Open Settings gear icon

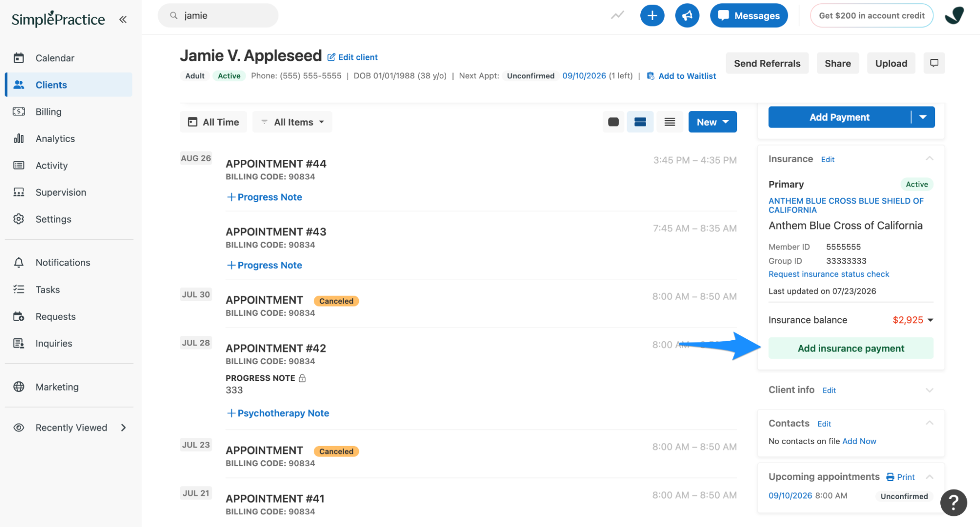click(19, 219)
